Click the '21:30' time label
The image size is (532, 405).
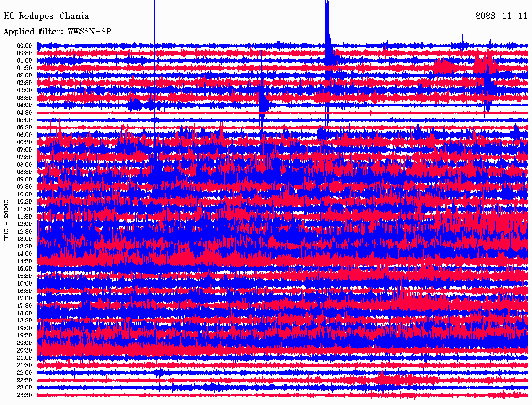point(24,366)
